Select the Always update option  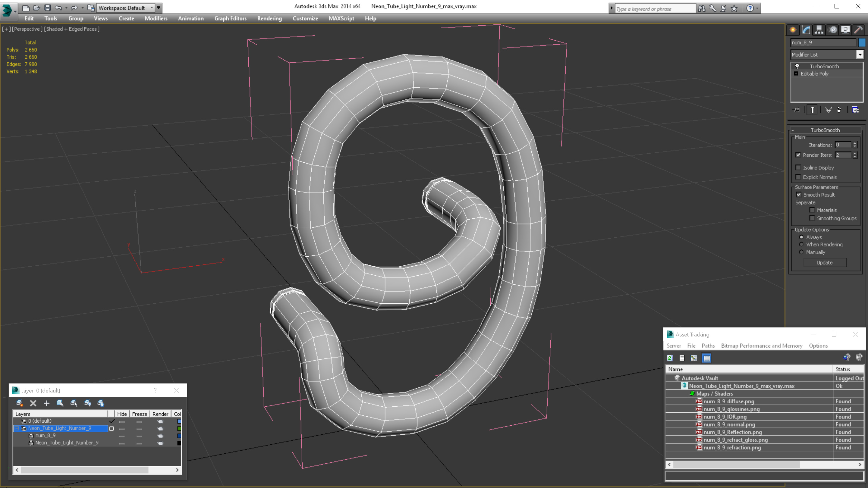point(801,237)
